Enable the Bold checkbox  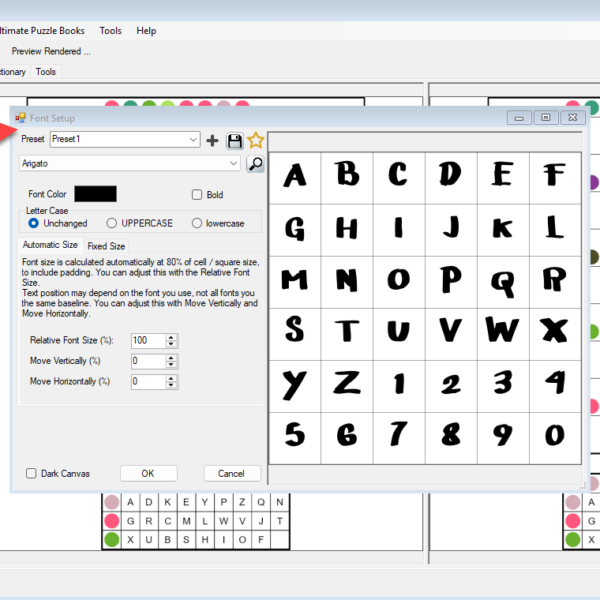click(x=197, y=194)
